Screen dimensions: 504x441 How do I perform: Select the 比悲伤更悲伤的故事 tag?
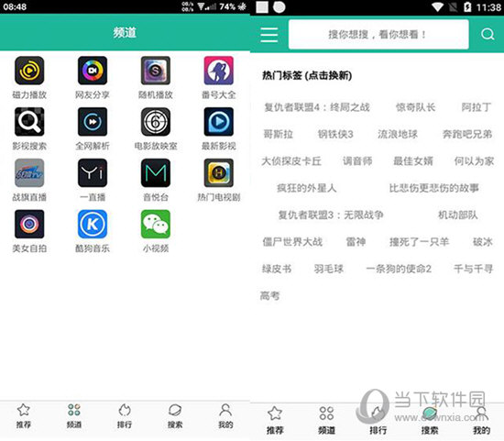click(x=434, y=188)
